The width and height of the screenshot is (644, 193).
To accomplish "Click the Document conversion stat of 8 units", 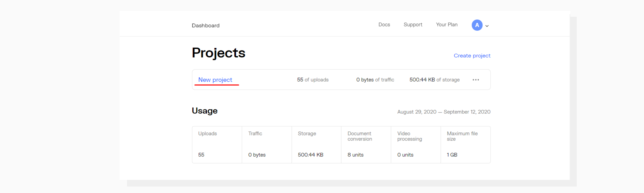I will (355, 155).
